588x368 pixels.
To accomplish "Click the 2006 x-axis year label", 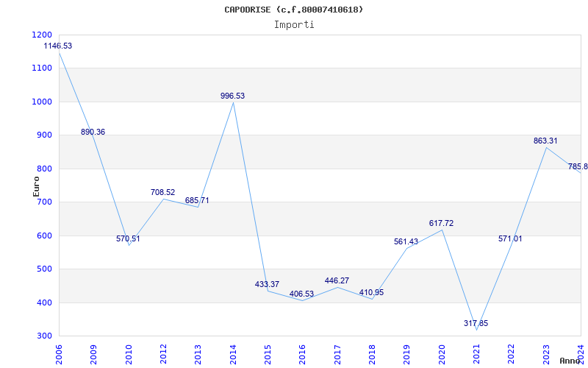I will point(59,355).
